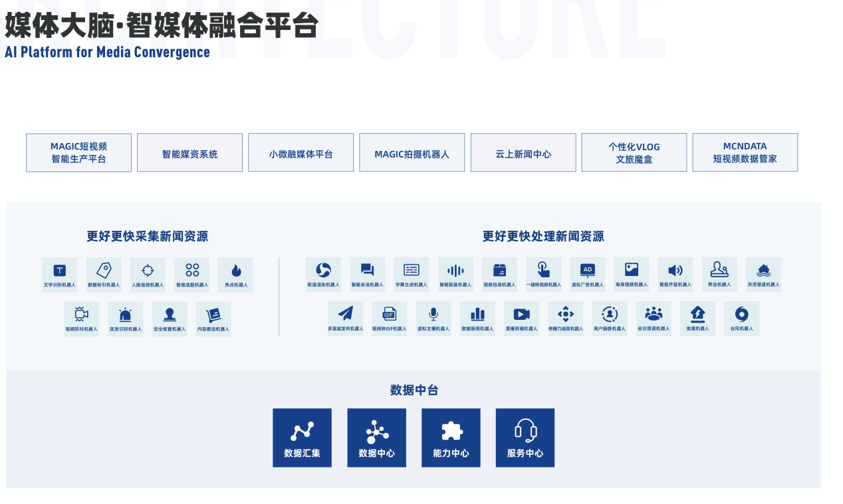The height and width of the screenshot is (504, 843).
Task: Select the 热点机器人 flame icon
Action: [236, 270]
